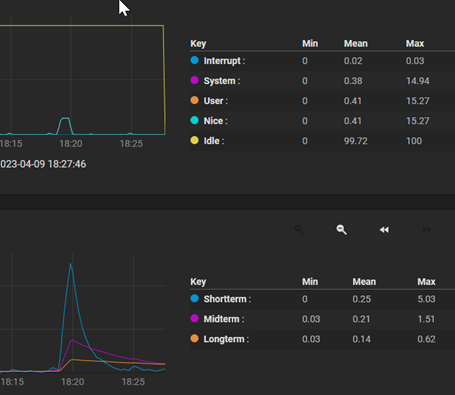Image resolution: width=455 pixels, height=395 pixels.
Task: Click Interrupt mean value 0.02
Action: coord(353,61)
